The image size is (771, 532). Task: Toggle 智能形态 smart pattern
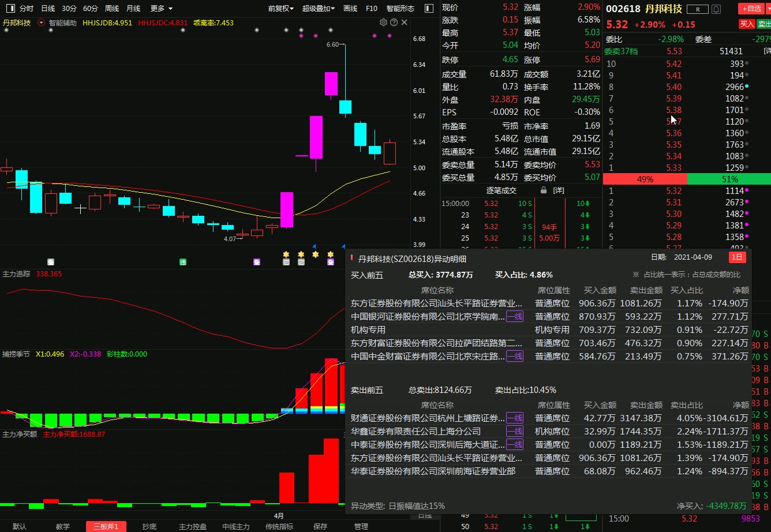pos(401,9)
